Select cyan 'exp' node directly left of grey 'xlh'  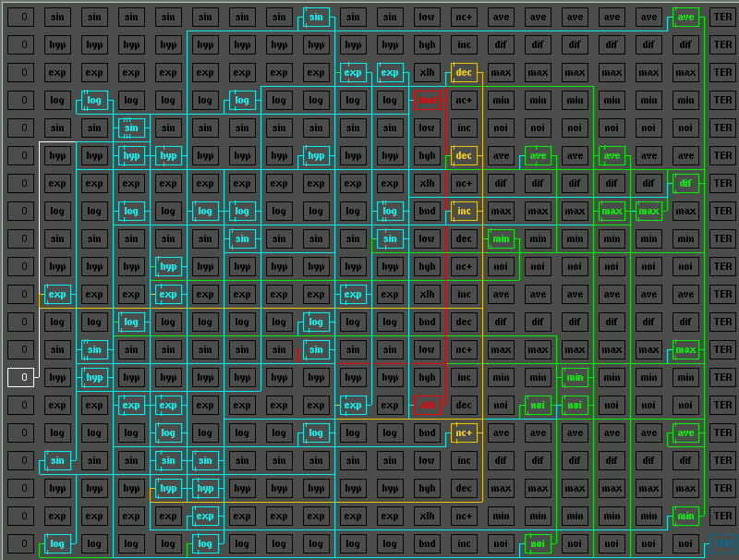(x=390, y=72)
